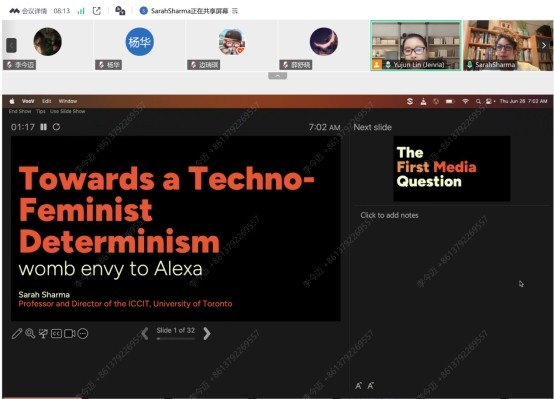The height and width of the screenshot is (399, 554).
Task: Collapse the participant video strip chevron
Action: [x=278, y=76]
